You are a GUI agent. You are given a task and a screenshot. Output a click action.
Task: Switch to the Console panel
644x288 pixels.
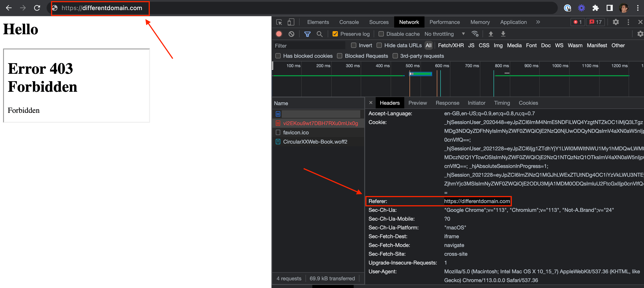tap(349, 22)
